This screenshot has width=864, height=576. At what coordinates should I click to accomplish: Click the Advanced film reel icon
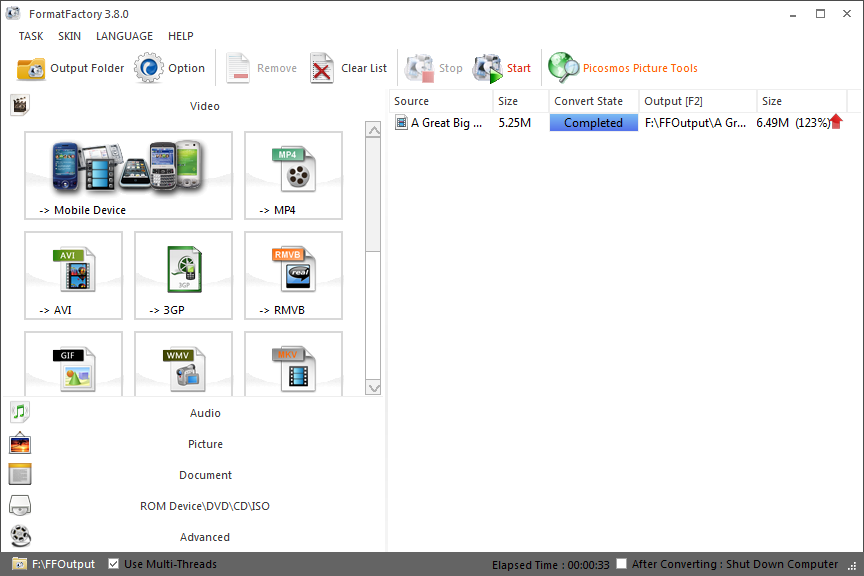coord(20,536)
